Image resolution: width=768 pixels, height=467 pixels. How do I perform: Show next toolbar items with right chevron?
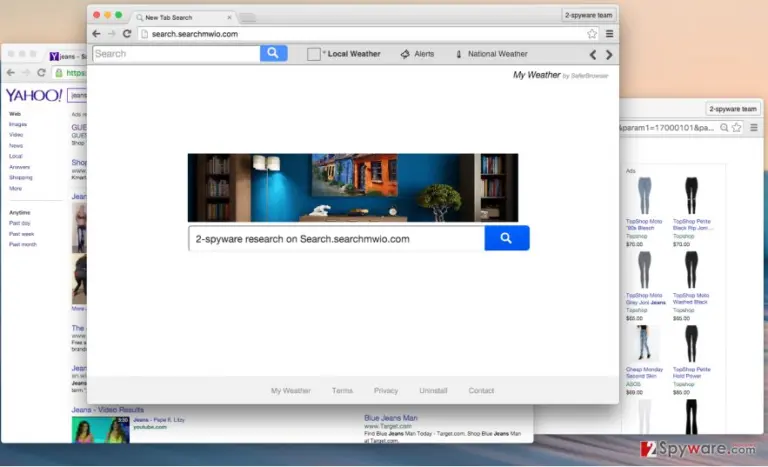coord(609,55)
